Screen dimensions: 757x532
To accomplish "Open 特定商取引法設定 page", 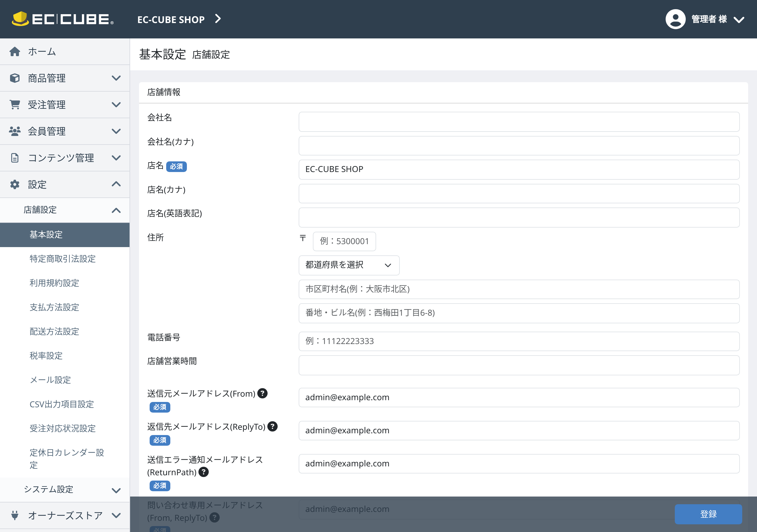I will 63,259.
